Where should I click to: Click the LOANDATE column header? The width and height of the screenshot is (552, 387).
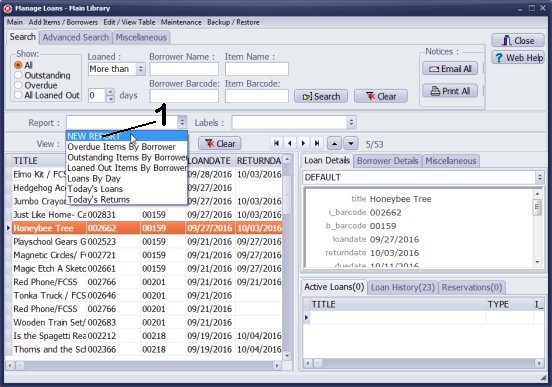210,161
